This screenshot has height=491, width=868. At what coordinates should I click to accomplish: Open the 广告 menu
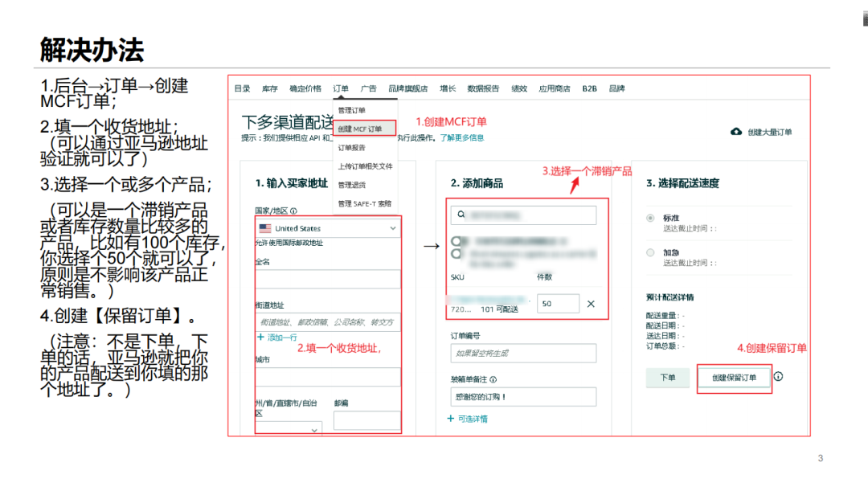click(x=368, y=88)
